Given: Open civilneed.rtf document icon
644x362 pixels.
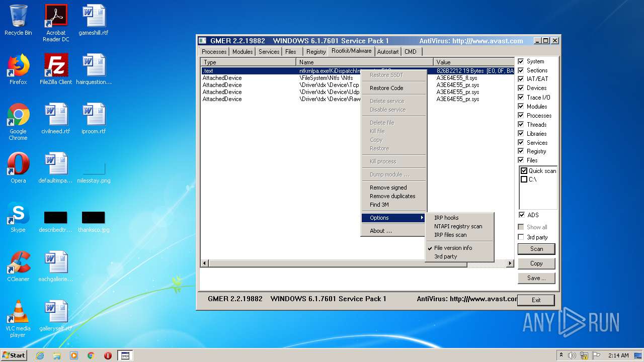Looking at the screenshot, I should click(x=56, y=119).
